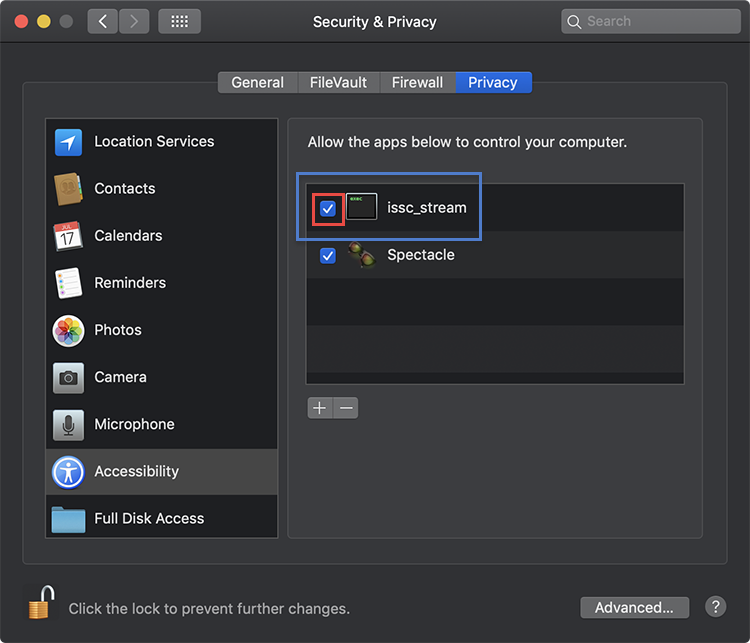Select the issc_stream app name
This screenshot has height=643, width=750.
427,208
